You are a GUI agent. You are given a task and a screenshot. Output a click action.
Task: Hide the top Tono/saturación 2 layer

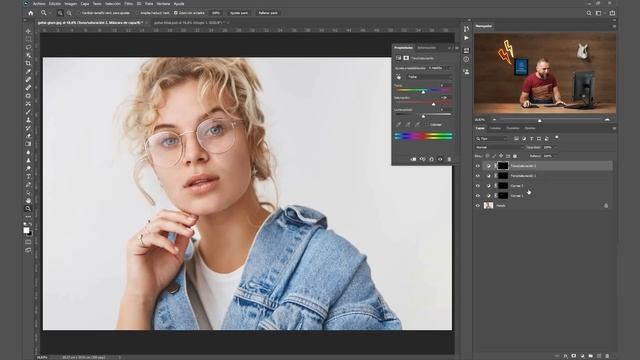point(478,166)
